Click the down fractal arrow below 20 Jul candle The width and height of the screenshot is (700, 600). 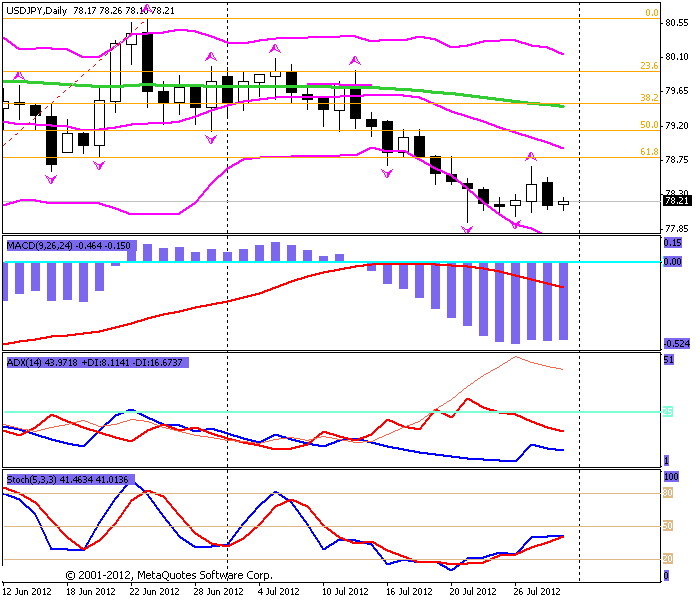pos(467,229)
